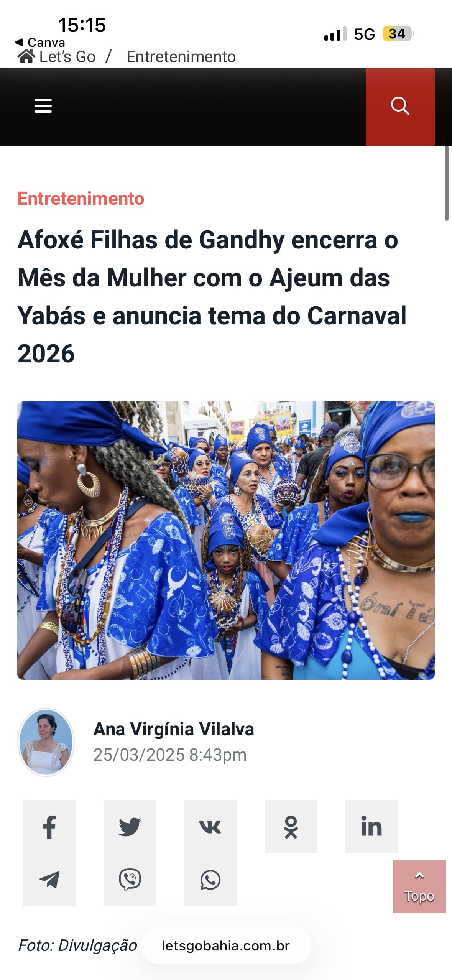The image size is (452, 980).
Task: Tap the author's avatar photo
Action: click(46, 742)
